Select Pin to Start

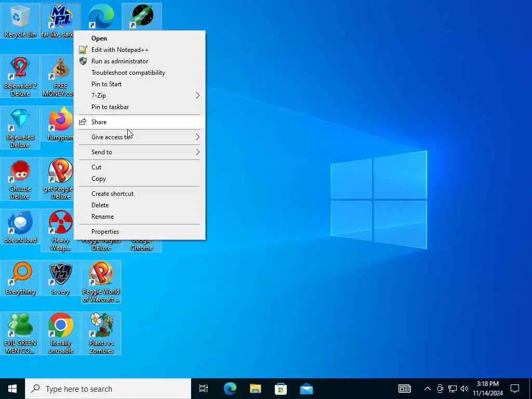coord(139,84)
